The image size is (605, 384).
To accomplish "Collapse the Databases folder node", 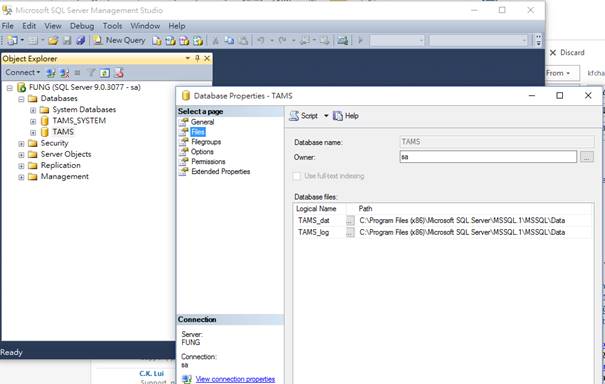I will [x=21, y=99].
